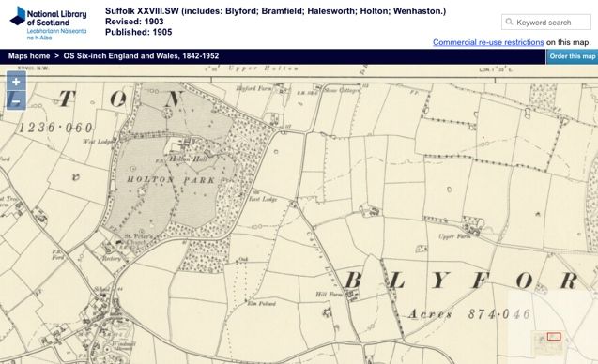Click the Order this map button
The height and width of the screenshot is (364, 598).
point(572,56)
